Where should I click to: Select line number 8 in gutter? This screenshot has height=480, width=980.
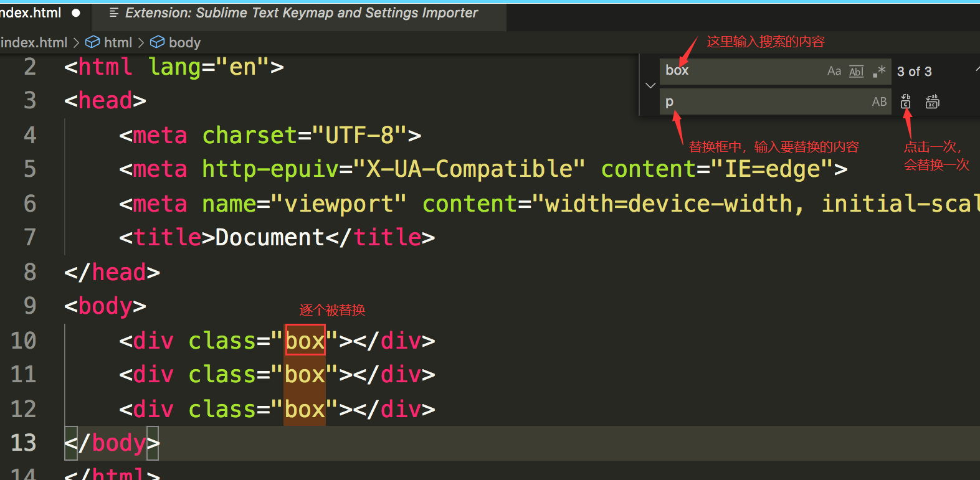click(x=30, y=272)
